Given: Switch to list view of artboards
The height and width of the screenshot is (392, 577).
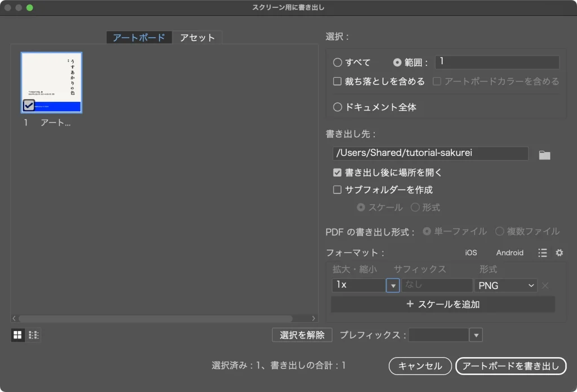Looking at the screenshot, I should [x=33, y=335].
